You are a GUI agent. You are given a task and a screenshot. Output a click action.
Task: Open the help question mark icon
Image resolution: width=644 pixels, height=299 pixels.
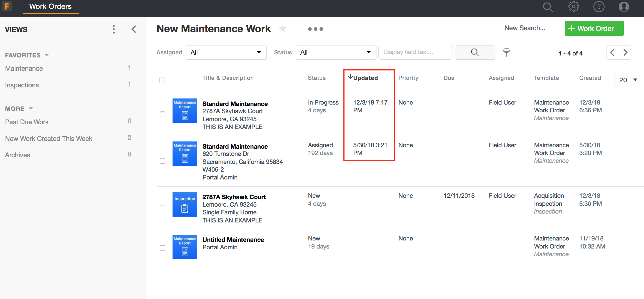pyautogui.click(x=599, y=7)
